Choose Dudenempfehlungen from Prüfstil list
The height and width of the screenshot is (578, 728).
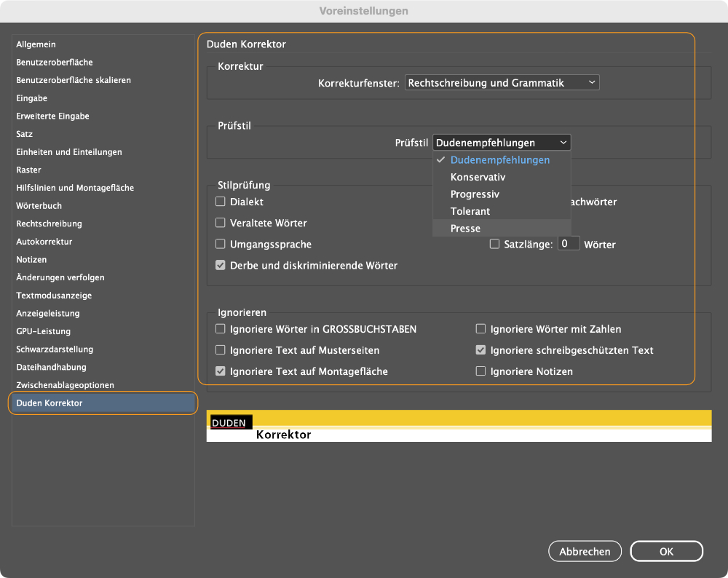(502, 159)
